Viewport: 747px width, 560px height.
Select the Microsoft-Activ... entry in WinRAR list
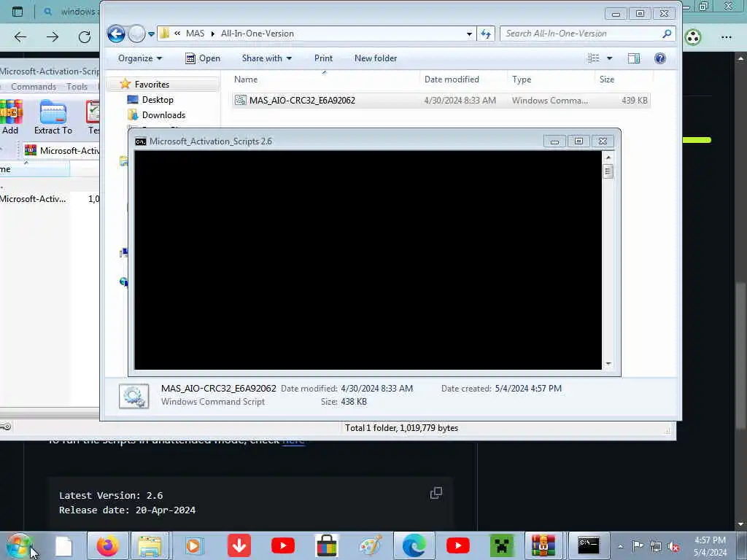(x=33, y=199)
